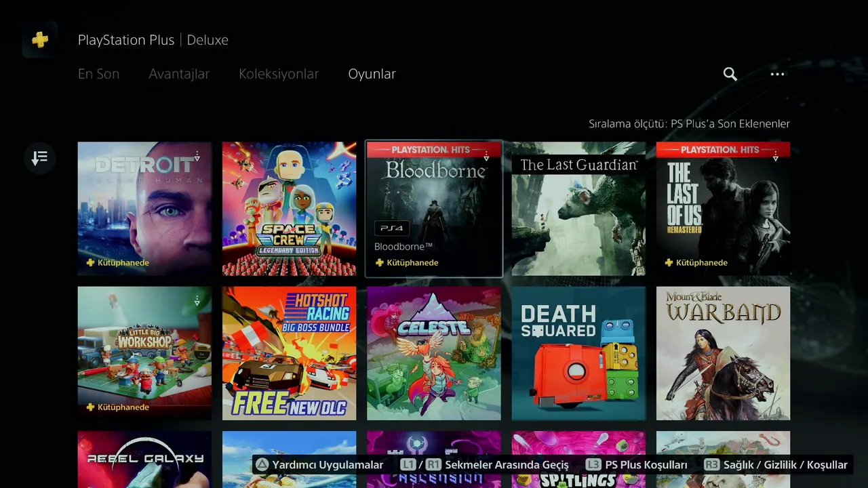
Task: Click plus icon on The Last of Us Kütüphanede
Action: pyautogui.click(x=669, y=263)
